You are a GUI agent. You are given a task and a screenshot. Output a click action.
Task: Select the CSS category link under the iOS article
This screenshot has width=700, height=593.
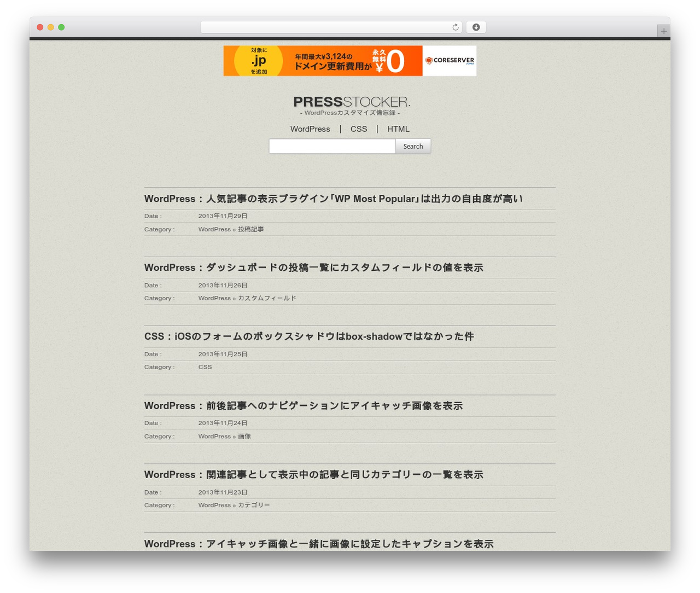coord(205,367)
